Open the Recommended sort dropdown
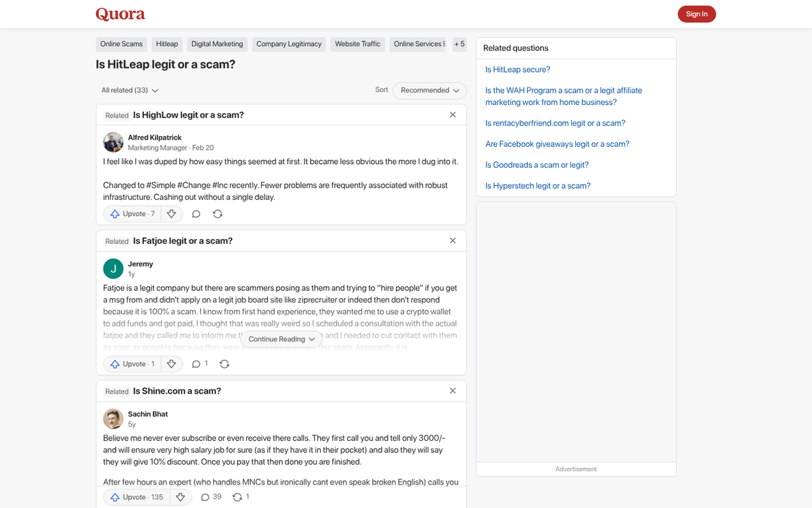812x508 pixels. [429, 90]
